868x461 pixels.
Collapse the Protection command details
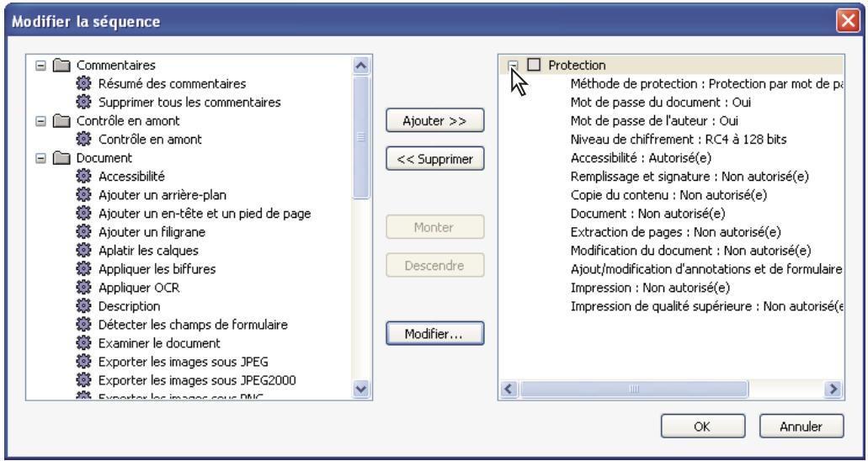[514, 66]
